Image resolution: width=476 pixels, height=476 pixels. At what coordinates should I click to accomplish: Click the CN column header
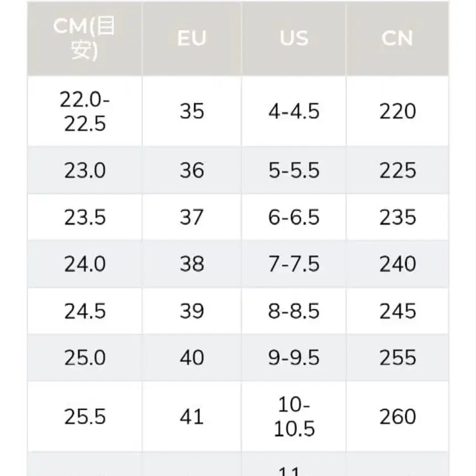[398, 39]
